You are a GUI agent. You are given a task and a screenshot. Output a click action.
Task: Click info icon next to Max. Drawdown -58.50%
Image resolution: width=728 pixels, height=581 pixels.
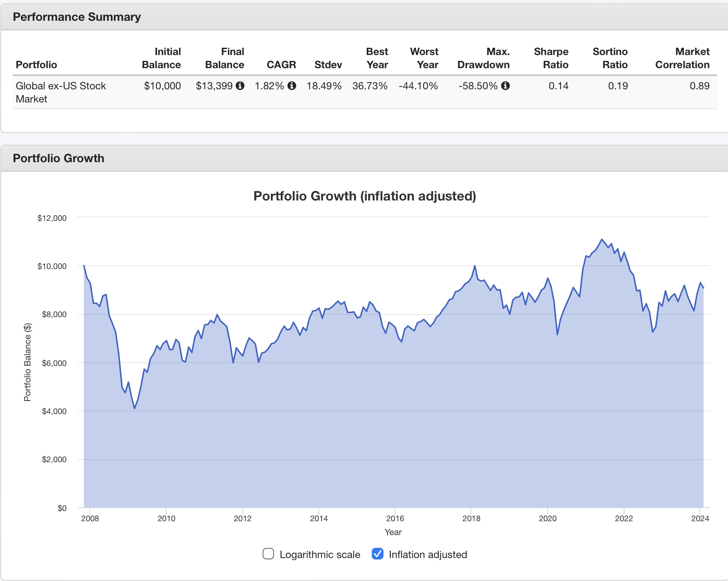tap(505, 86)
